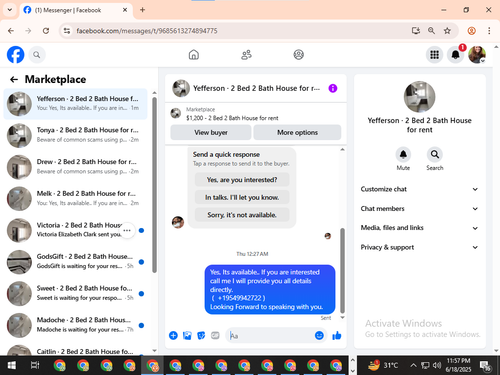Open Windows Task View icon
Viewport: 500px width, 375px height.
click(x=35, y=365)
